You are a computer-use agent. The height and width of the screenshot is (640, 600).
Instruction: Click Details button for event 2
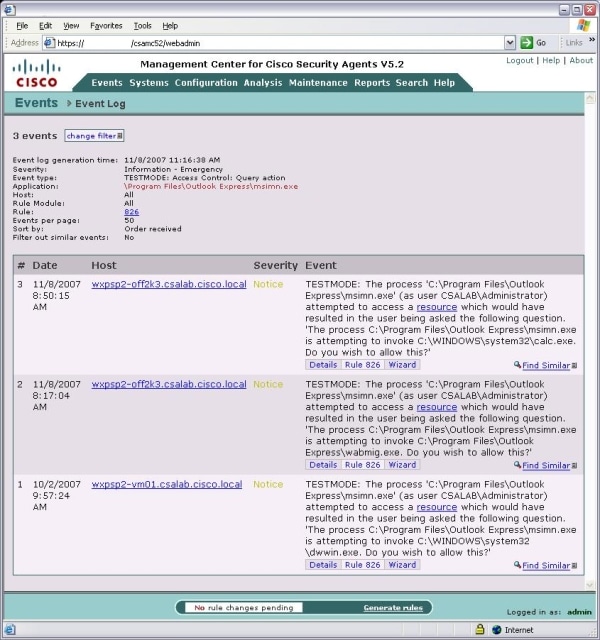point(323,464)
